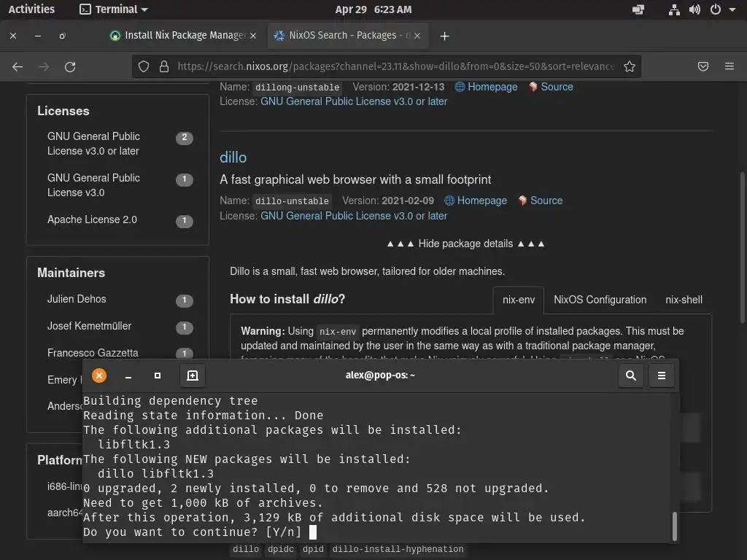Viewport: 747px width, 560px height.
Task: Open the power menu icon
Action: pos(715,9)
